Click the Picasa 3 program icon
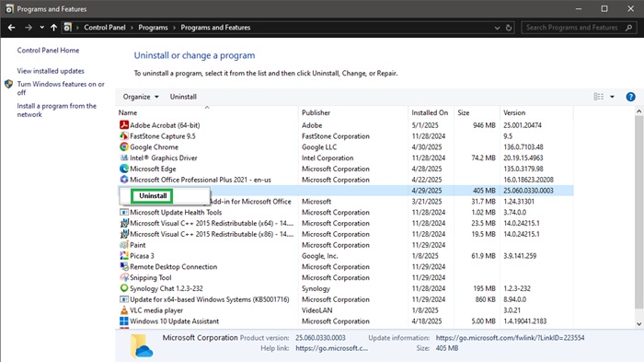The height and width of the screenshot is (362, 644). 124,256
